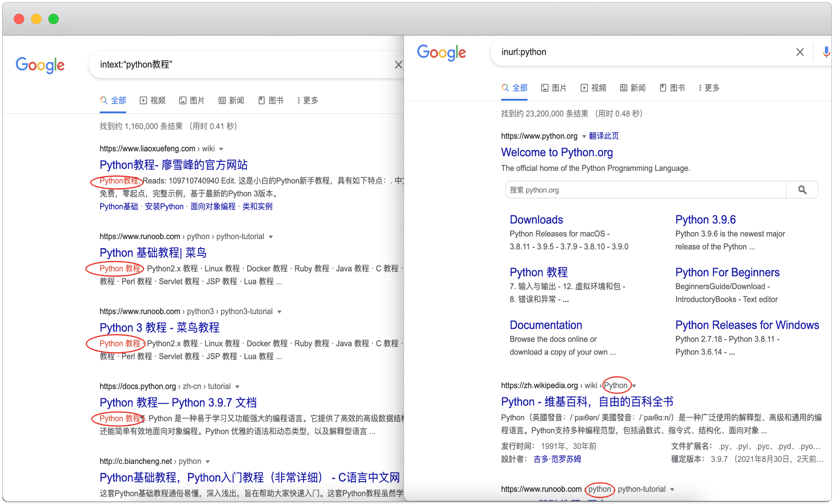Clear the intext search query with X icon
Viewport: 834px width, 504px height.
point(398,65)
